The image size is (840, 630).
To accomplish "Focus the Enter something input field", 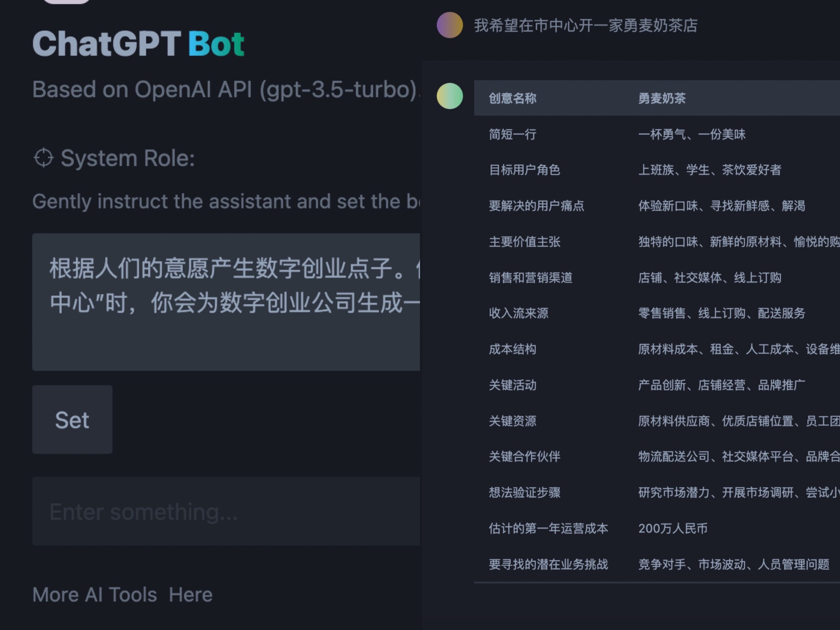I will (x=226, y=511).
